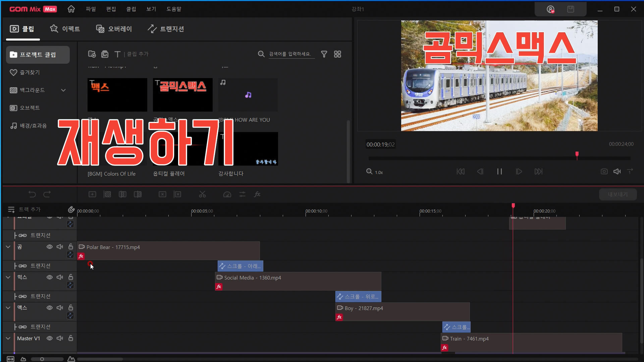Screen dimensions: 644x362
Task: Take a preview snapshot
Action: pyautogui.click(x=604, y=172)
